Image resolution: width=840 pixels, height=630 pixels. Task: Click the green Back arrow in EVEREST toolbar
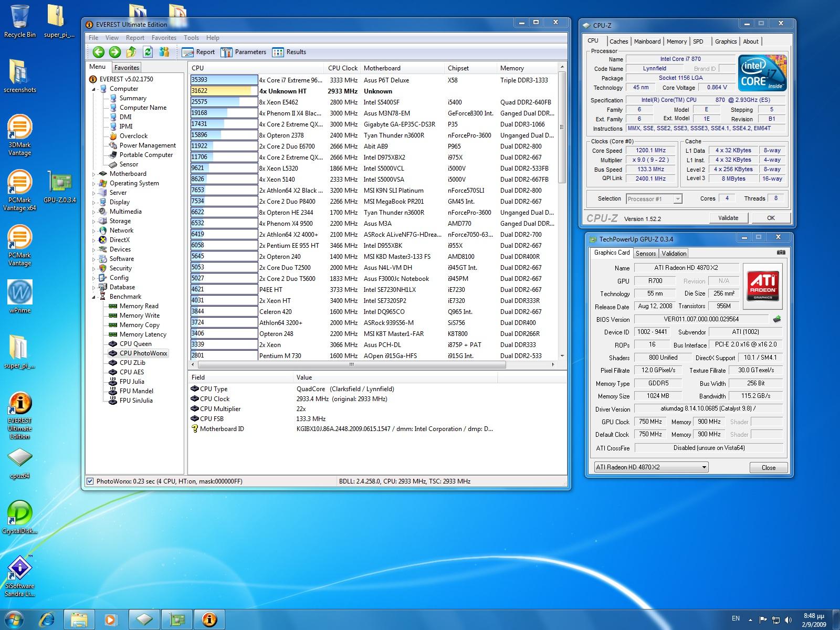click(98, 52)
